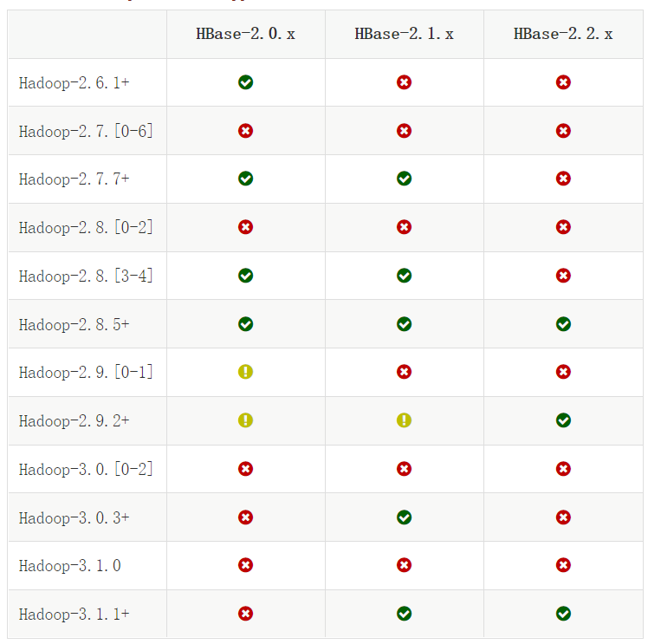Viewport: 648px width, 644px height.
Task: Click the Hadoop-2.6.1+ row label
Action: 74,83
